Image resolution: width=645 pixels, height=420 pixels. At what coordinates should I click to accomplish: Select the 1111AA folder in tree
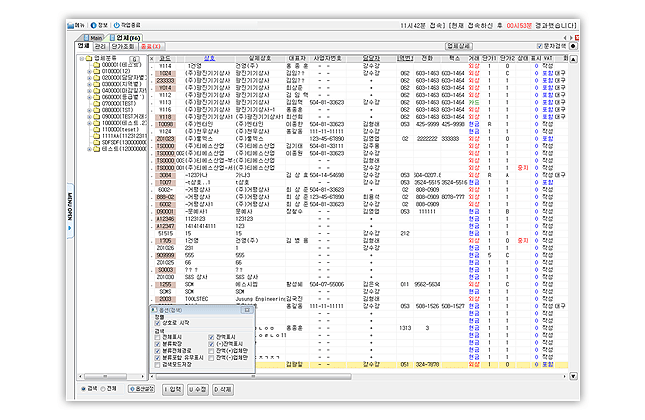[x=119, y=136]
